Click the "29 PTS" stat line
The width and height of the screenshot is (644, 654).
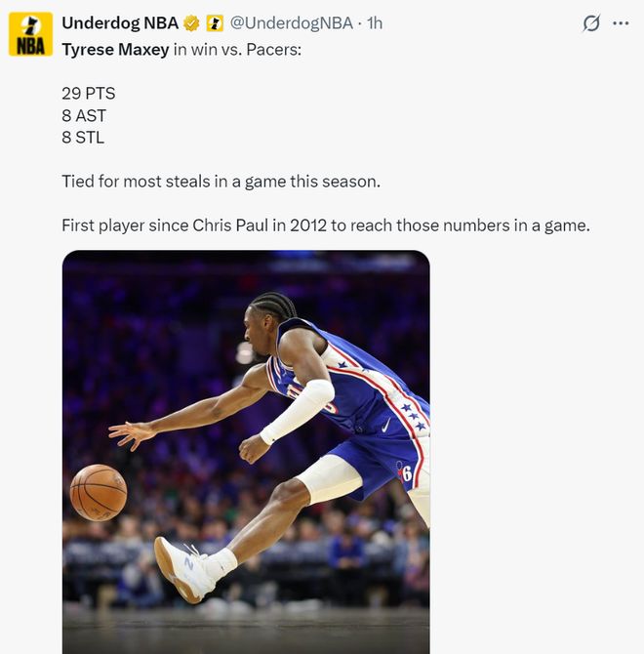[x=89, y=93]
